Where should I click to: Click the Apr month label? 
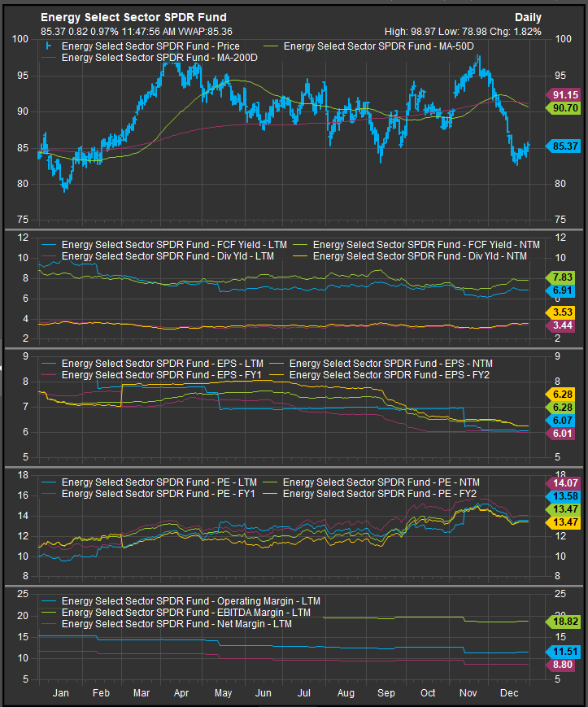click(x=181, y=693)
